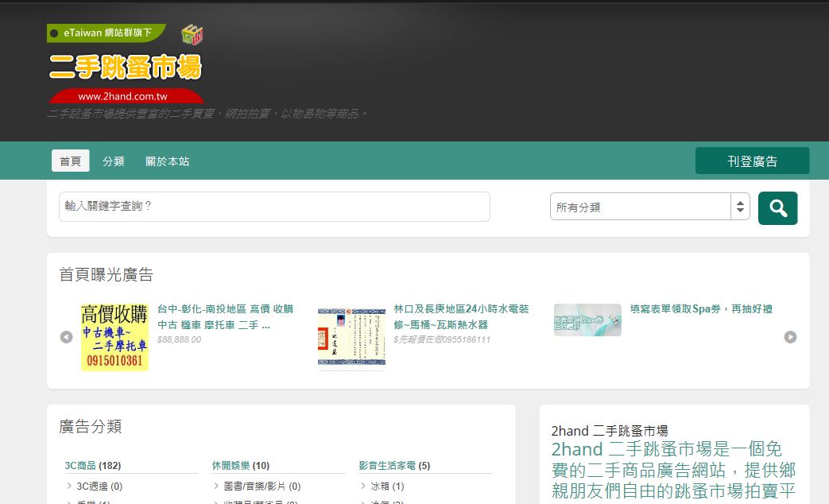Click the 2hand 二手跳蚤市場 sidebar heading

(610, 431)
